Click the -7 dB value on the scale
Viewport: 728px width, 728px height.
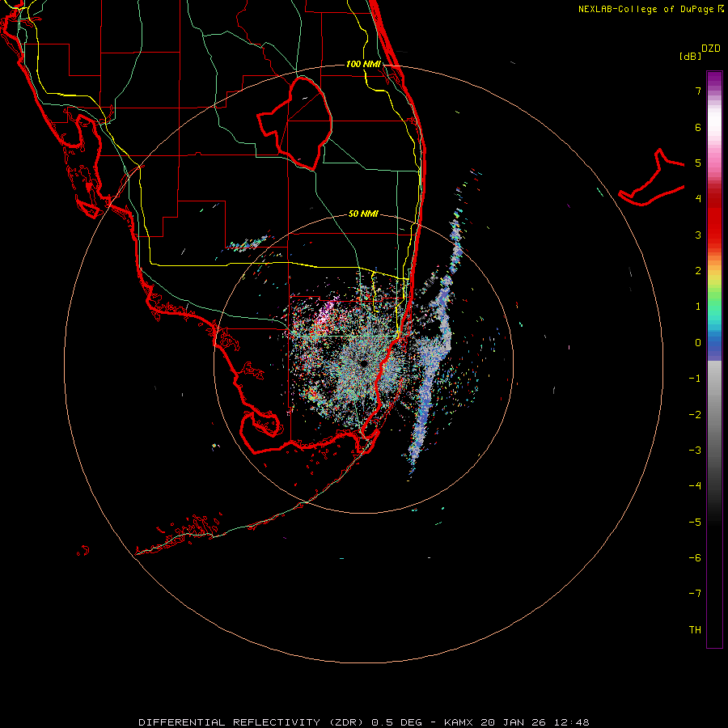coord(695,594)
